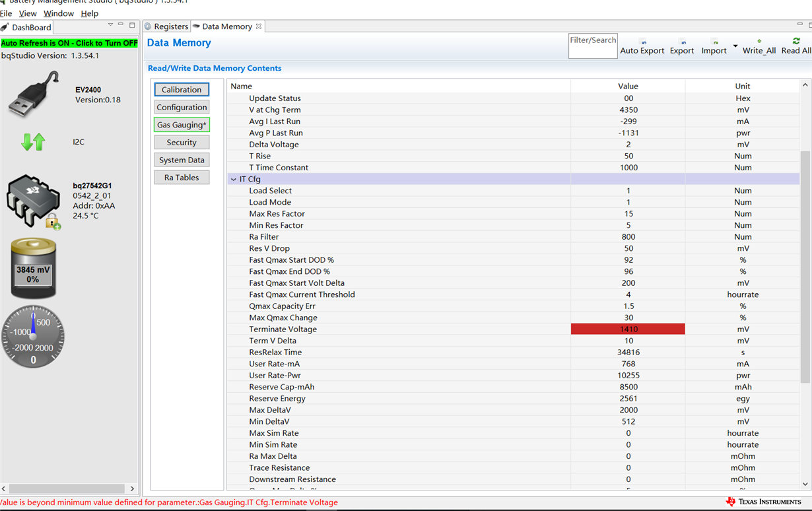The width and height of the screenshot is (812, 511).
Task: Open the DashBoard view menu triangle
Action: pyautogui.click(x=110, y=24)
